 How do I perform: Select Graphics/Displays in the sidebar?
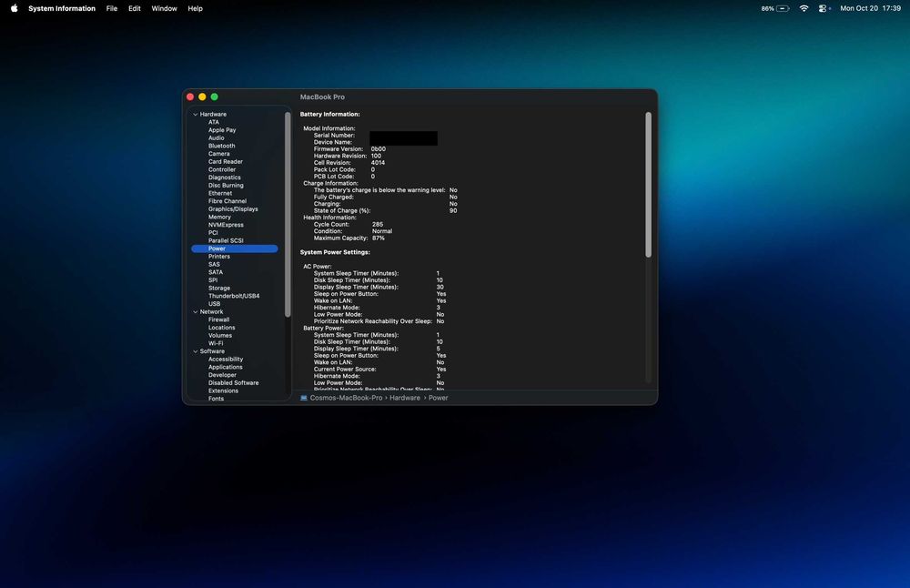[233, 209]
